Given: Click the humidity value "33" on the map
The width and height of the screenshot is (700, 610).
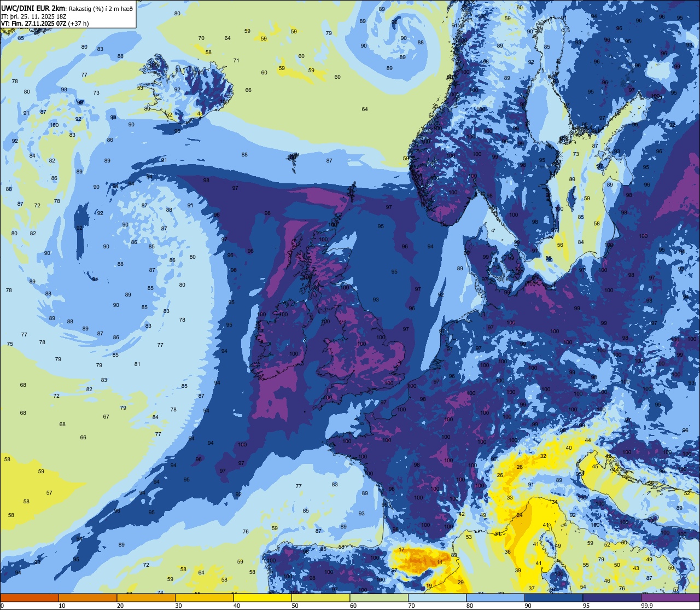Looking at the screenshot, I should (510, 497).
